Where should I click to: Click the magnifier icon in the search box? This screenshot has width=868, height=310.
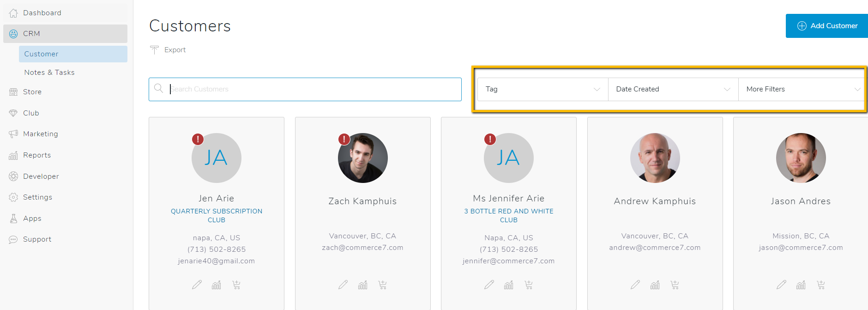click(159, 89)
